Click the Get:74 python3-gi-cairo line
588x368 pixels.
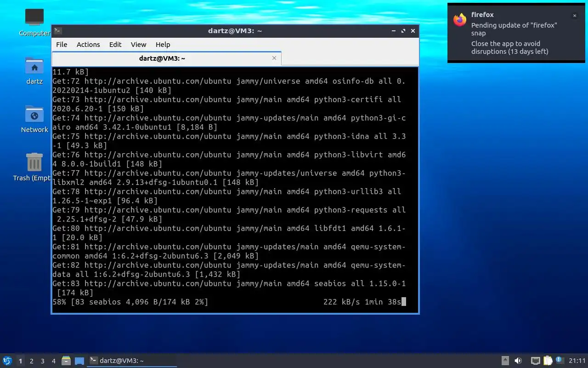coord(229,122)
